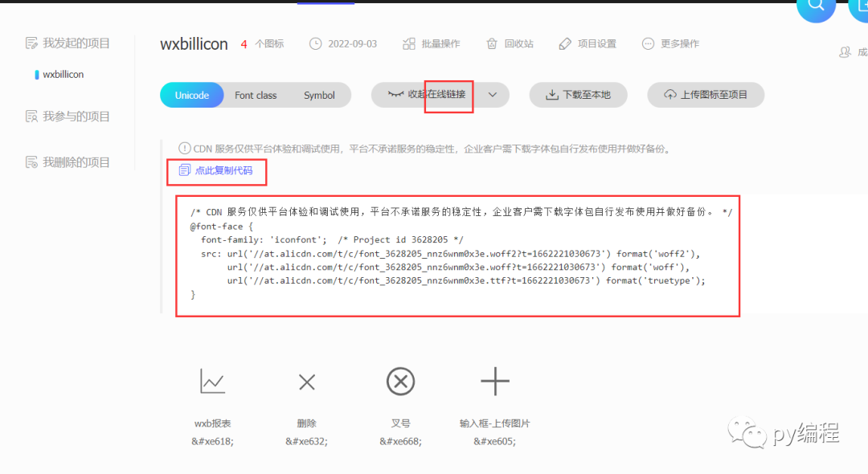Switch to the Symbol tab

[x=319, y=95]
